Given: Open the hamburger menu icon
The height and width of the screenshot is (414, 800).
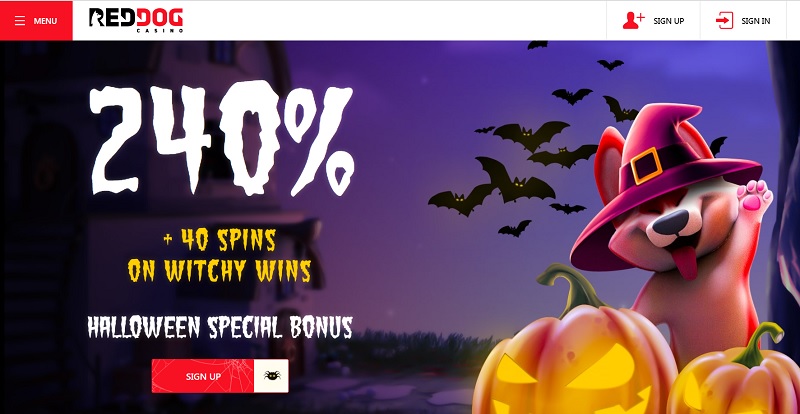Looking at the screenshot, I should tap(20, 21).
